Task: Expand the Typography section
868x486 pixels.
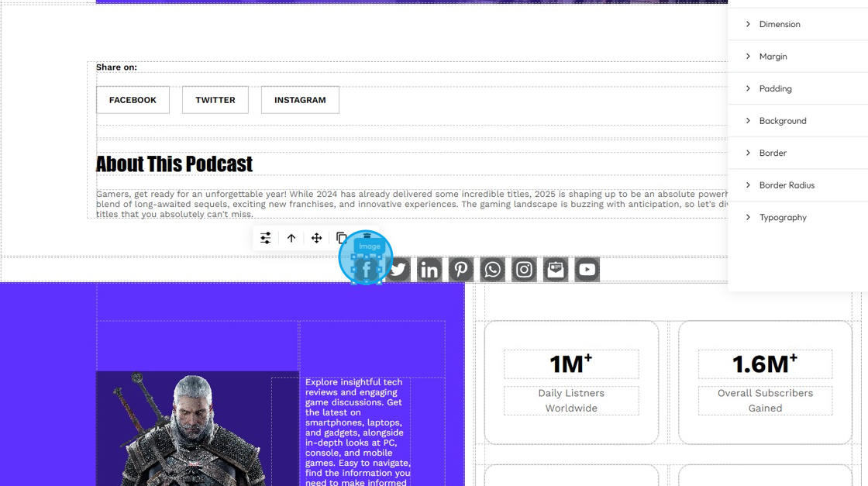Action: 797,217
